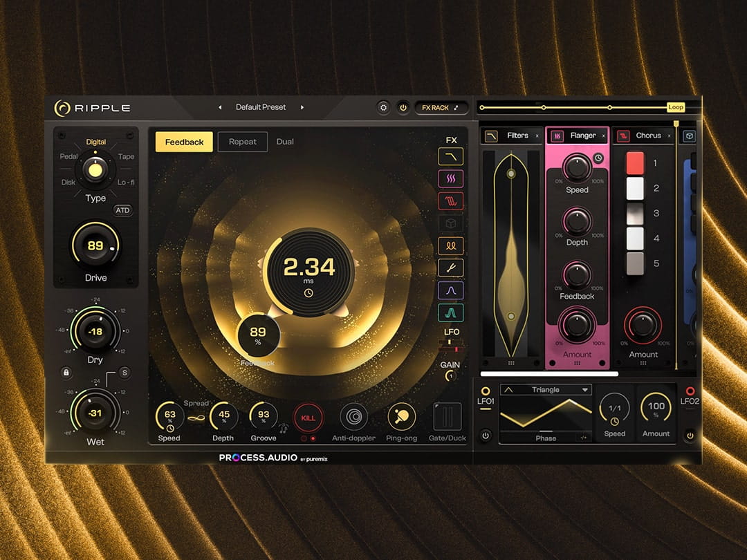Click the Drive knob
747x560 pixels.
(x=95, y=245)
